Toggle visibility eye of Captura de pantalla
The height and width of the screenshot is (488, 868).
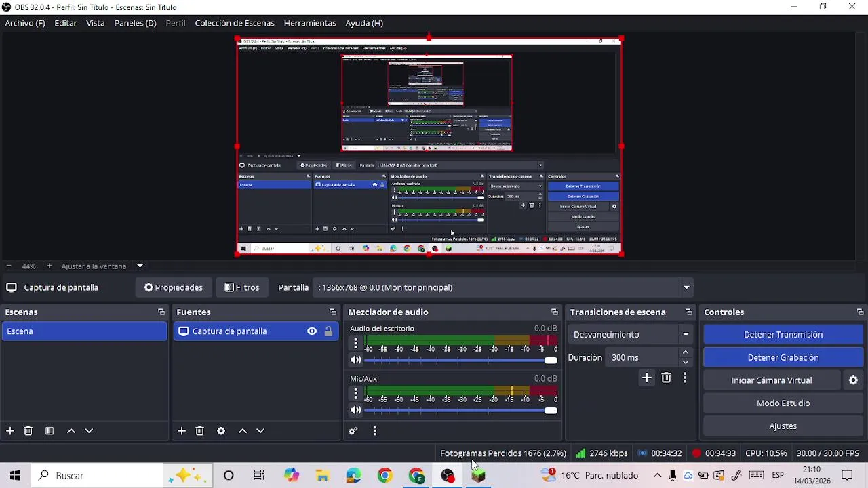coord(312,331)
